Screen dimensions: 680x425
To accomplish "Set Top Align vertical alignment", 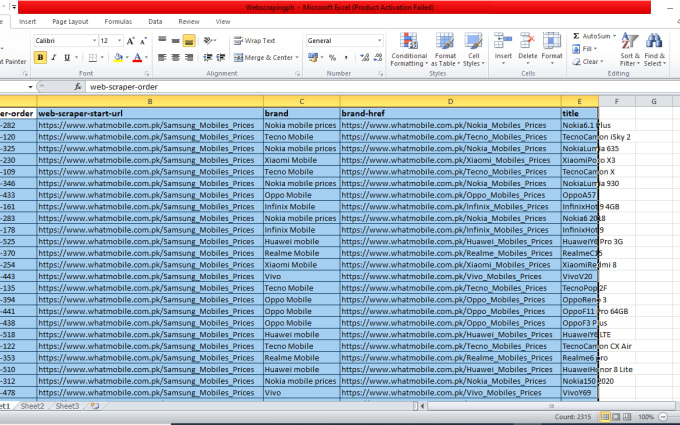I will tap(162, 40).
